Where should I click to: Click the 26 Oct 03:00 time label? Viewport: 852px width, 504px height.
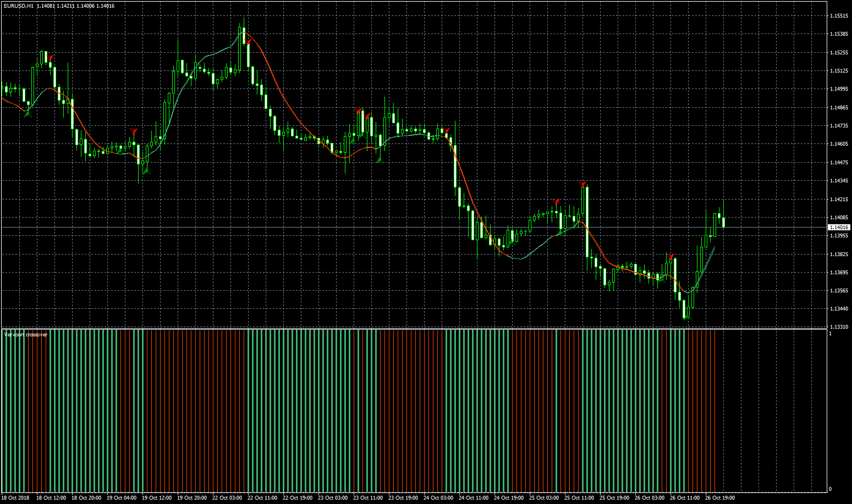click(x=650, y=498)
